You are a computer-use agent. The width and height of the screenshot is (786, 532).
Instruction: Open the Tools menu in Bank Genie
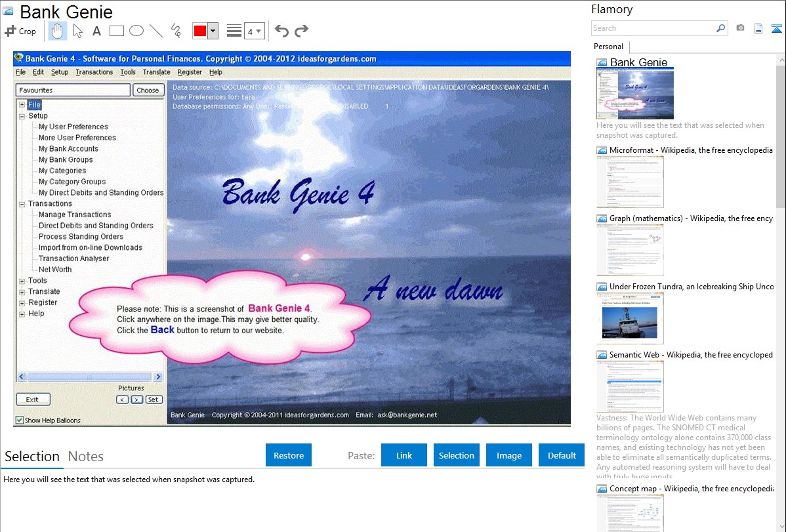click(x=128, y=72)
